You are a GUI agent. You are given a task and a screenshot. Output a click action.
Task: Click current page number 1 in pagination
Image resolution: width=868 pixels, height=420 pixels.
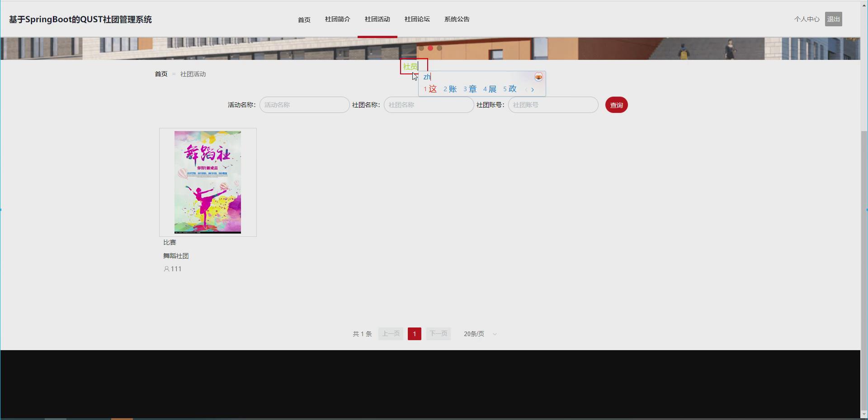pos(414,334)
